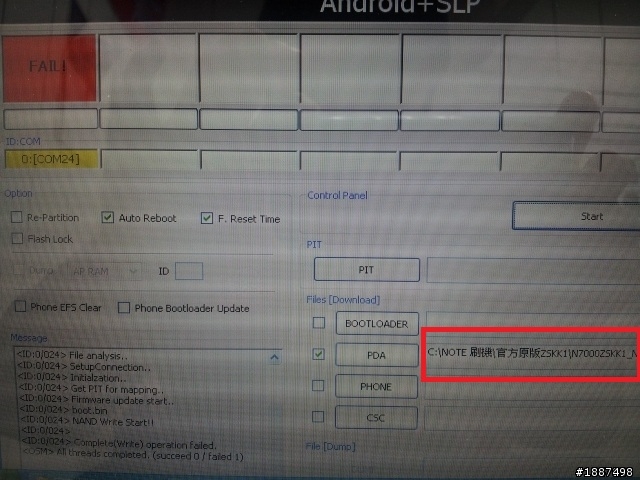
Task: Click the PDA file button
Action: [x=377, y=355]
